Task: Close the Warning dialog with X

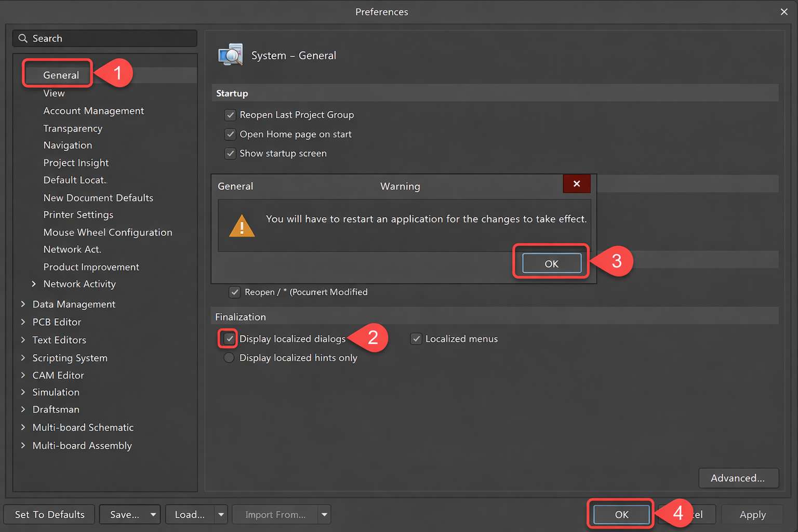Action: [x=577, y=184]
